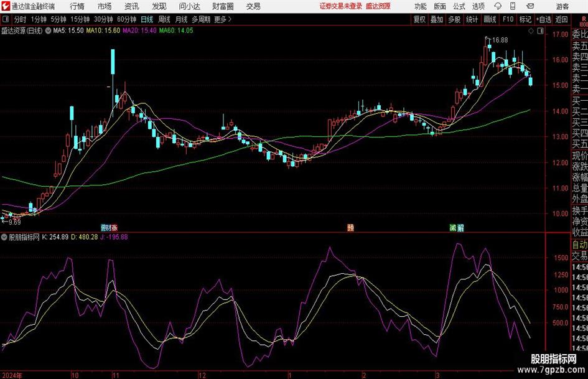588x379 pixels.
Task: Toggle the right panel layout icon
Action: coord(540,31)
